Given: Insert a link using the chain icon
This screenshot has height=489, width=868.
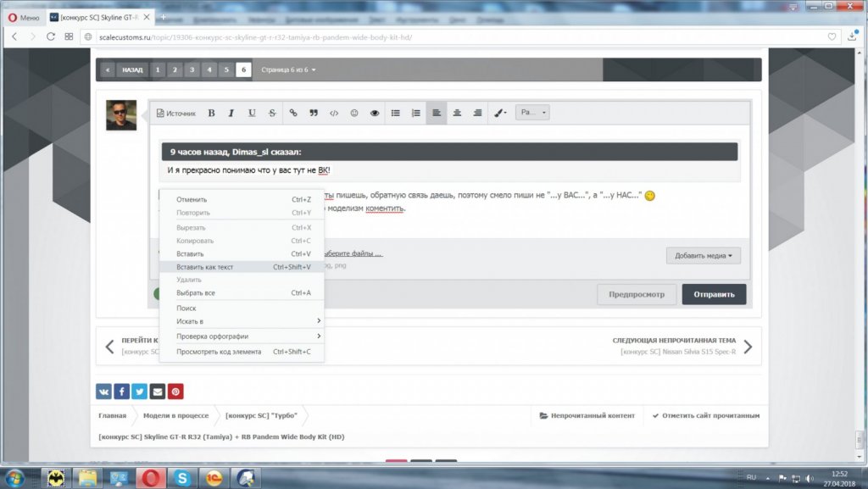Looking at the screenshot, I should click(x=293, y=113).
